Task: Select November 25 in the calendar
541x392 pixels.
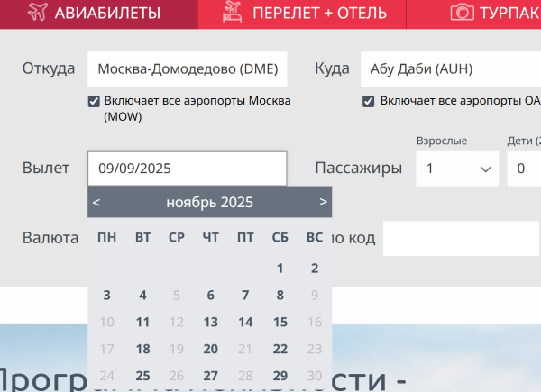Action: [x=142, y=376]
